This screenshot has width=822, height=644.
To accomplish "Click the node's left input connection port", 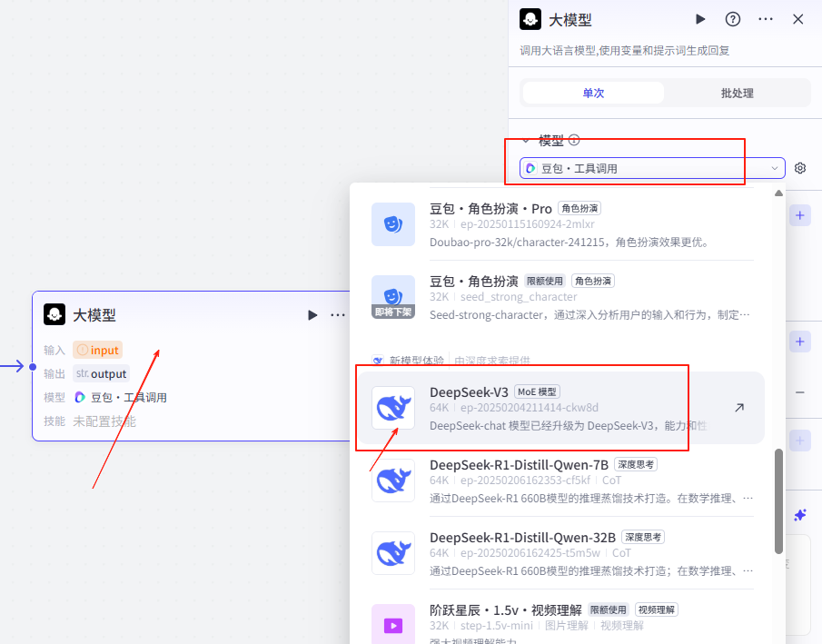I will point(33,367).
